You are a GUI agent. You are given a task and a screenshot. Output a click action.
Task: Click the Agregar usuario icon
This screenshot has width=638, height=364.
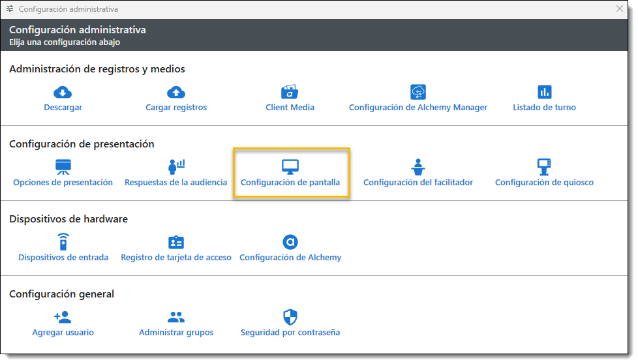coord(63,317)
